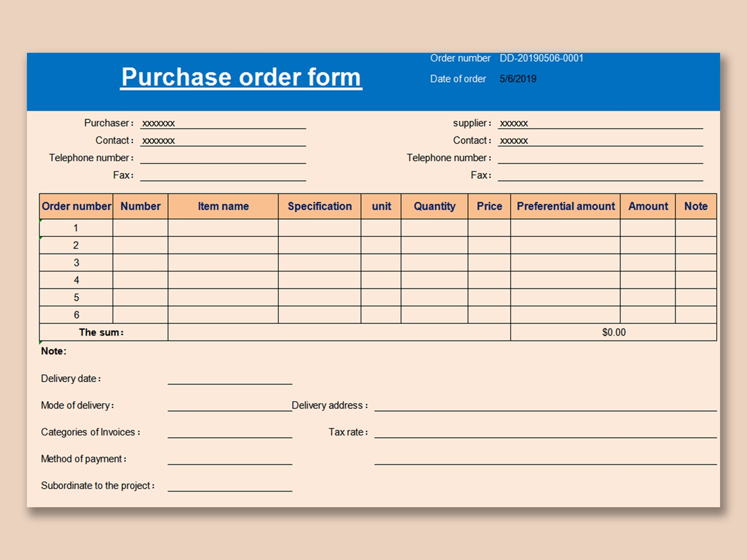Viewport: 747px width, 560px height.
Task: Click the row 6 order number cell
Action: coord(76,315)
